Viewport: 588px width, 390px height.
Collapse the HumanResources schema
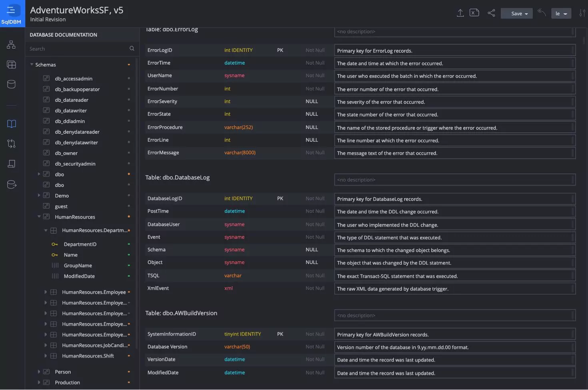click(x=38, y=217)
